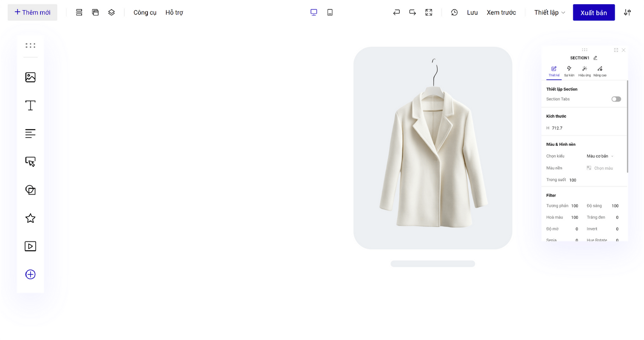Switch to the Hiệu ứng tab
Image resolution: width=644 pixels, height=340 pixels.
tap(584, 71)
